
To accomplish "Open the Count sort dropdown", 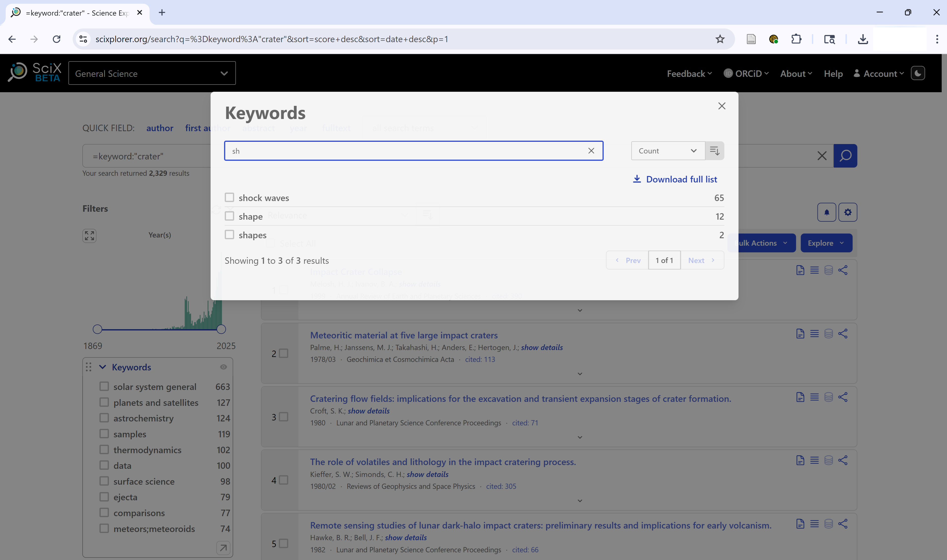I will click(x=667, y=151).
